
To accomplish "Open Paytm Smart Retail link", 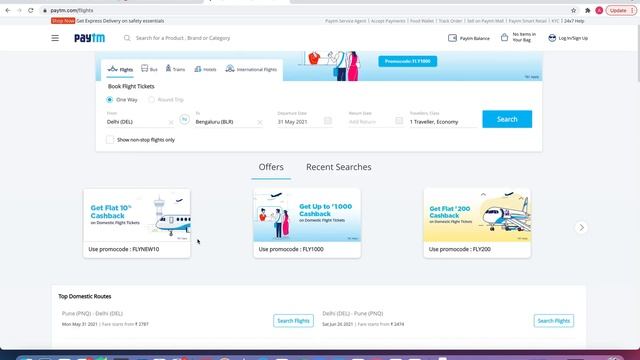I will click(x=527, y=21).
